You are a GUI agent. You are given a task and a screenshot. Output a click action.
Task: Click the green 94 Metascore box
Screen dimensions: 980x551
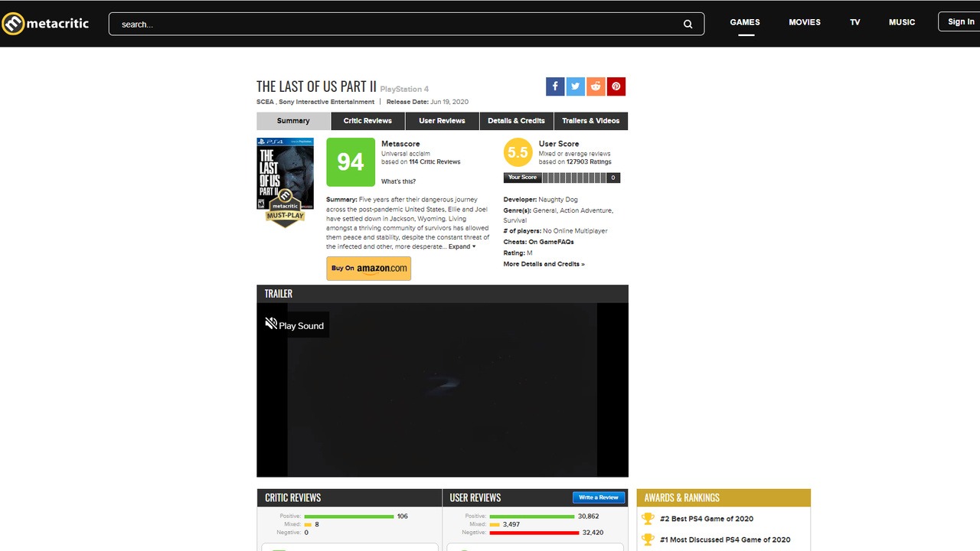click(351, 162)
